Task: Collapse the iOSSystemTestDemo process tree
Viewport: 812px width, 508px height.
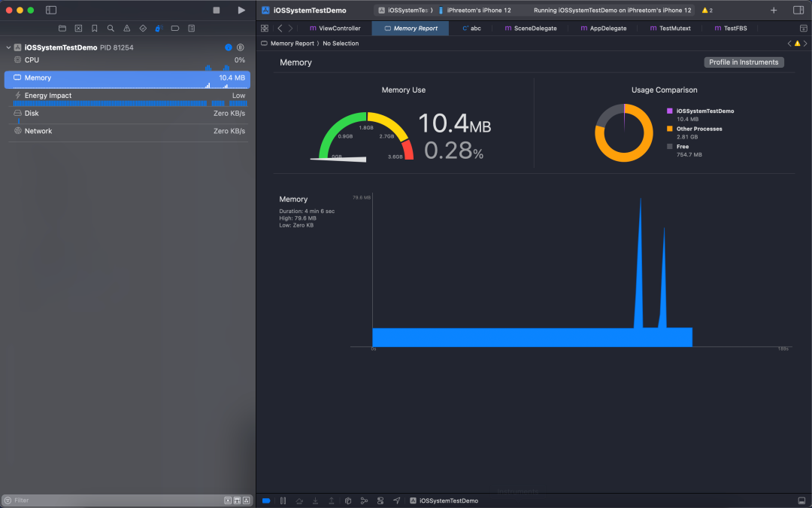Action: 8,47
